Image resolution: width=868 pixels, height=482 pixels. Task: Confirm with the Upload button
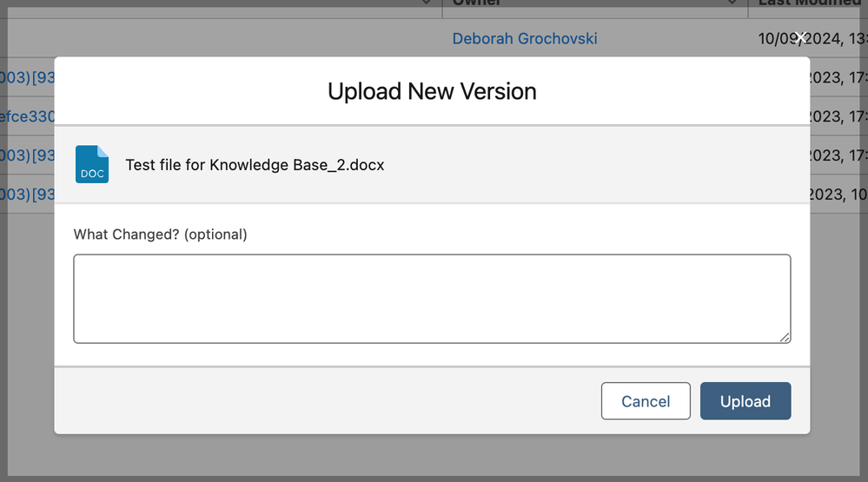745,401
